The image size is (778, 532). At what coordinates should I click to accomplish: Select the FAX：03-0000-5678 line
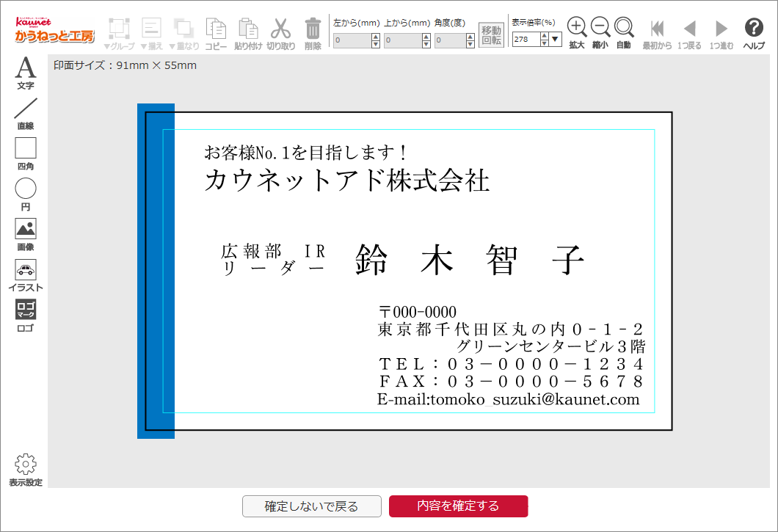click(511, 381)
